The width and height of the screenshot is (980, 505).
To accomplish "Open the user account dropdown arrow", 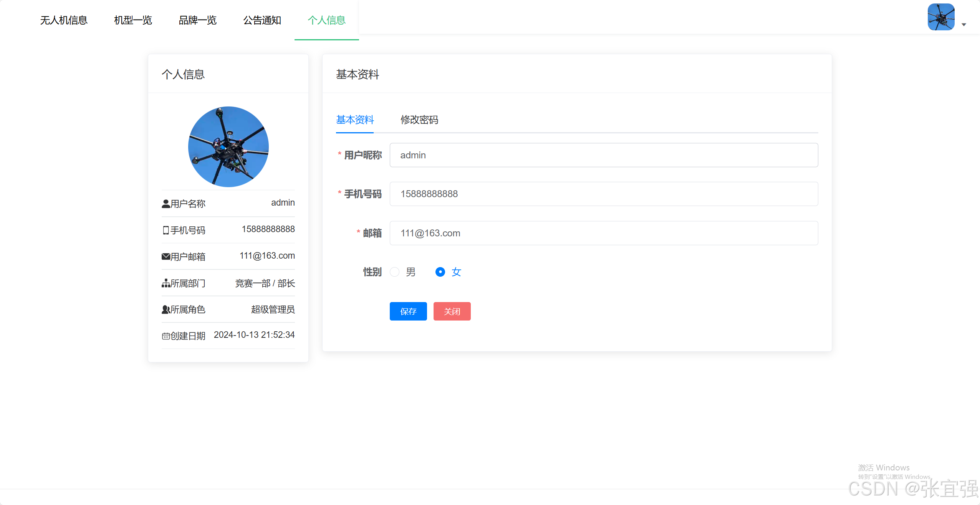I will [x=964, y=24].
